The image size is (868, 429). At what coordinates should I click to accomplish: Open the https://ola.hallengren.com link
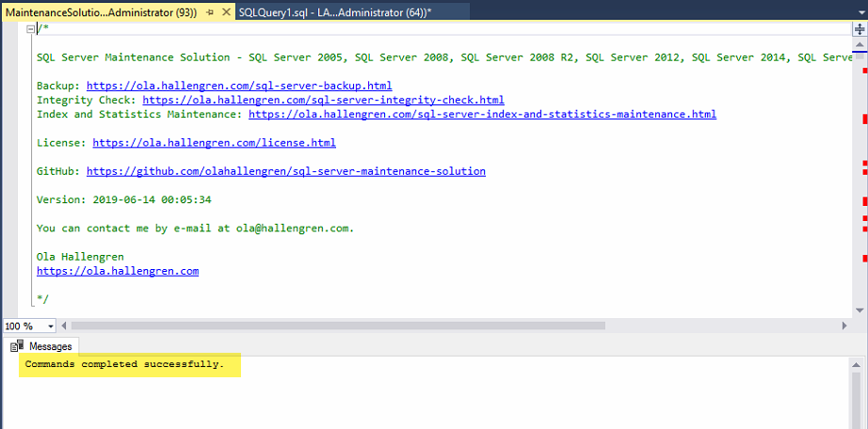[118, 271]
